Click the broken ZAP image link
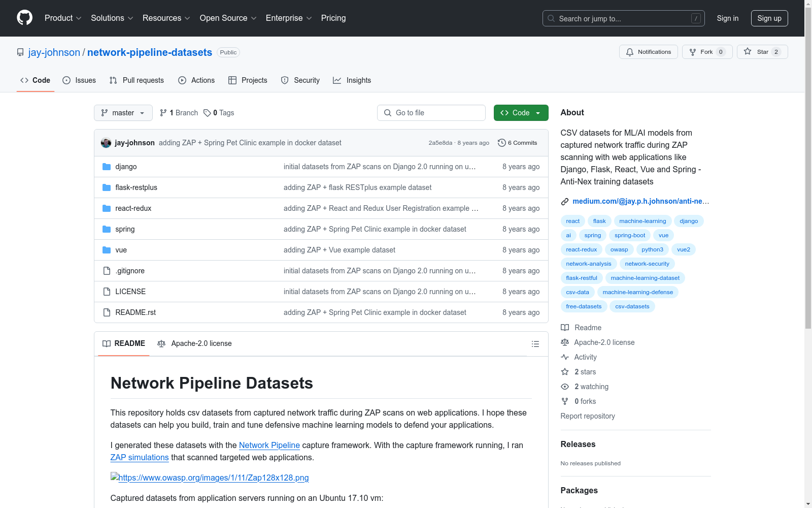The width and height of the screenshot is (812, 508). click(x=210, y=478)
